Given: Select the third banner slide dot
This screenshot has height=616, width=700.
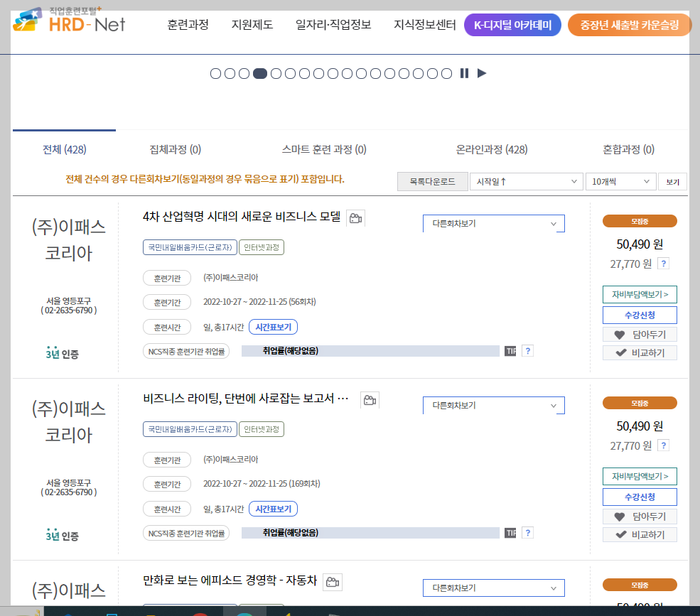Looking at the screenshot, I should (244, 74).
